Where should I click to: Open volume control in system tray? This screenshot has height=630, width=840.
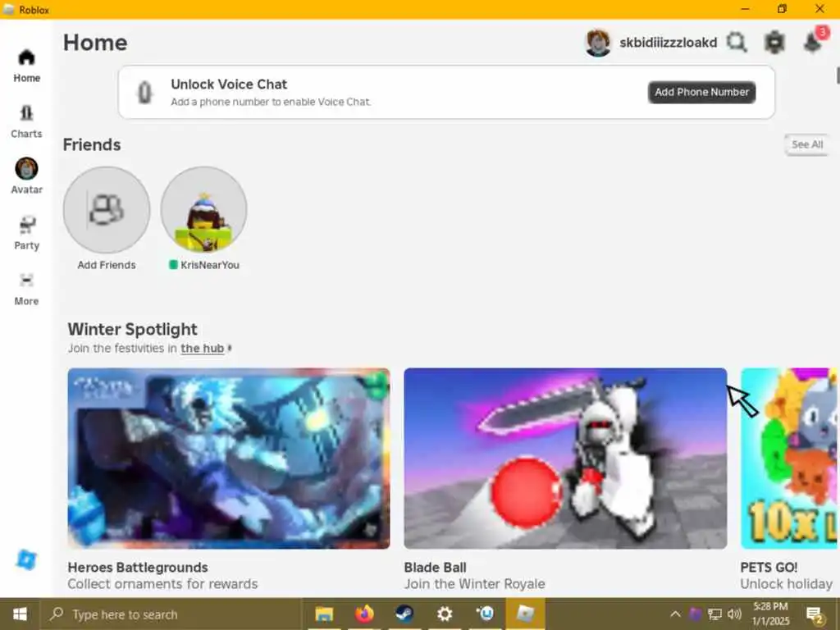[734, 614]
